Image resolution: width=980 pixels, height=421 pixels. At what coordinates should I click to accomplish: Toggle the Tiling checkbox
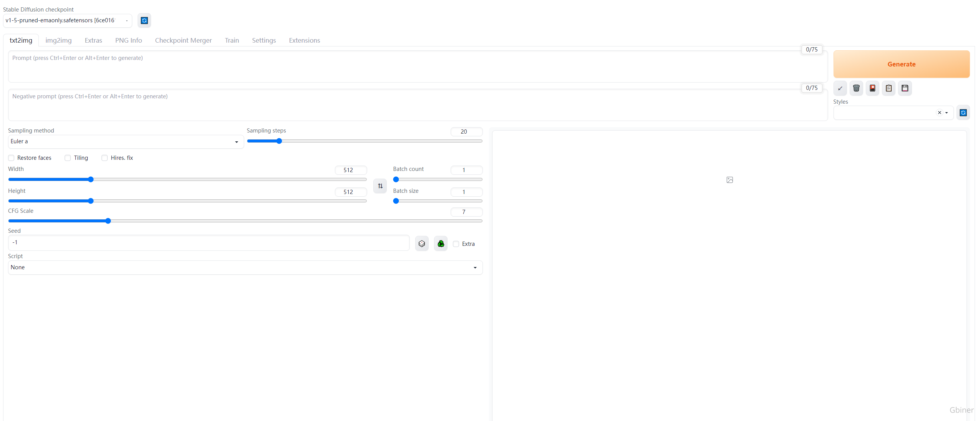click(x=68, y=158)
